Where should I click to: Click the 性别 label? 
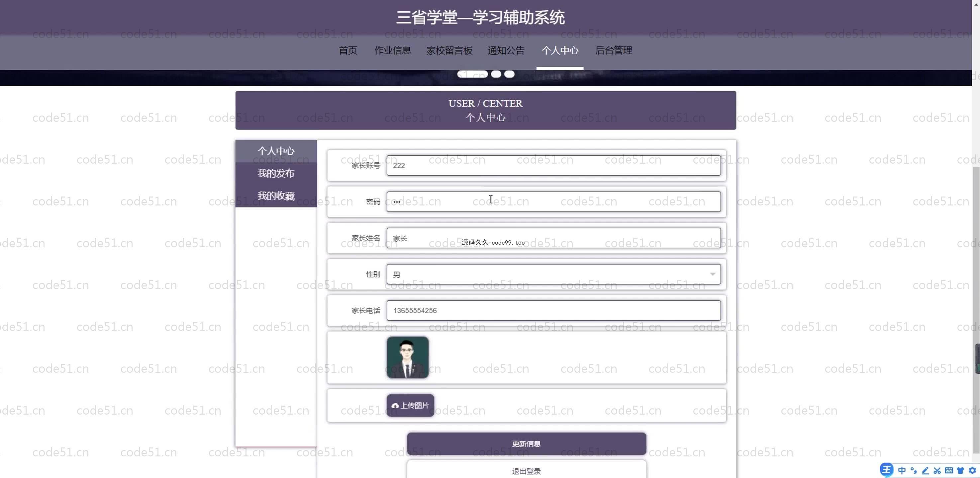pyautogui.click(x=373, y=274)
